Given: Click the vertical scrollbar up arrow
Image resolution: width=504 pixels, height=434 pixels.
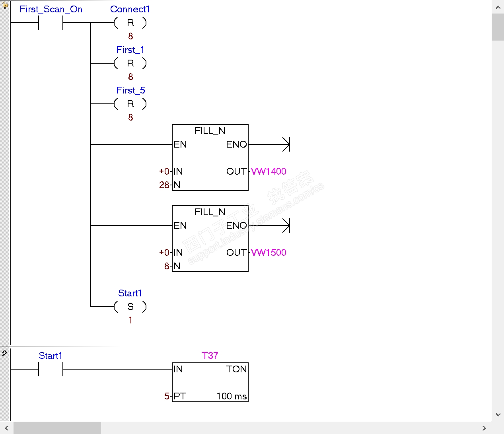Looking at the screenshot, I should click(498, 7).
